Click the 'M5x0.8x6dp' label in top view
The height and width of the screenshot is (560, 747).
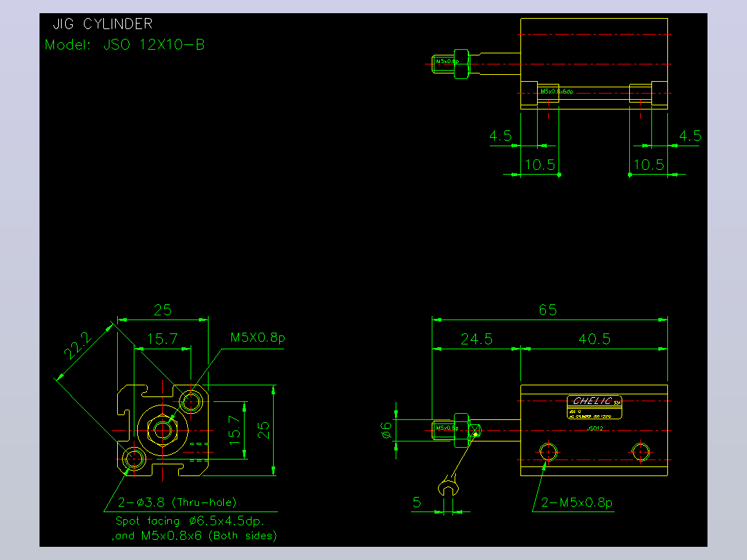557,91
